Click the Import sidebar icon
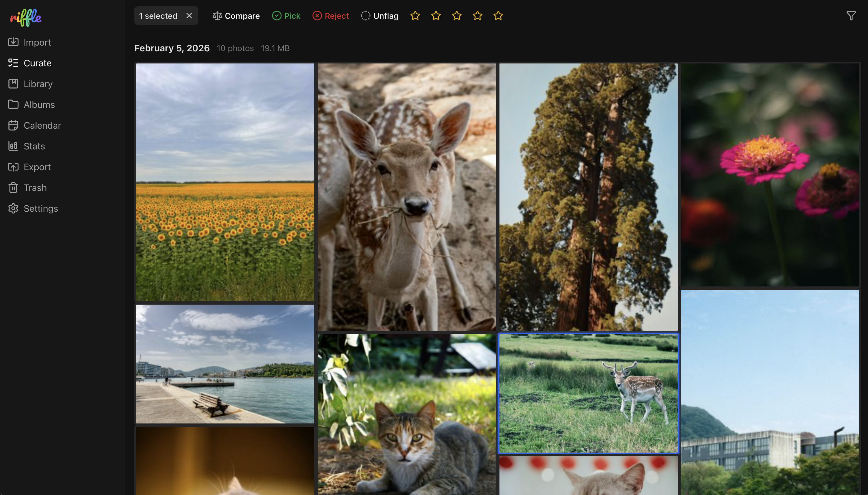This screenshot has height=495, width=868. point(13,42)
